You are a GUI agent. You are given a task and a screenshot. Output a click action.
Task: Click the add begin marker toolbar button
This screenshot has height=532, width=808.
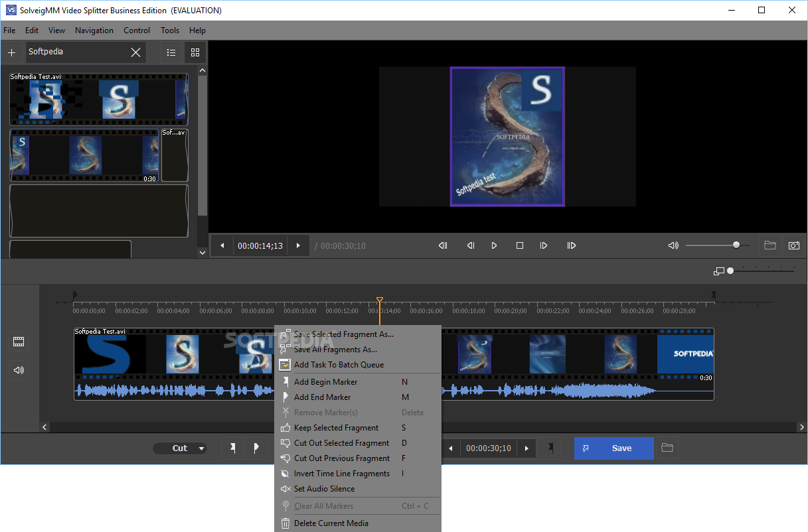(232, 448)
